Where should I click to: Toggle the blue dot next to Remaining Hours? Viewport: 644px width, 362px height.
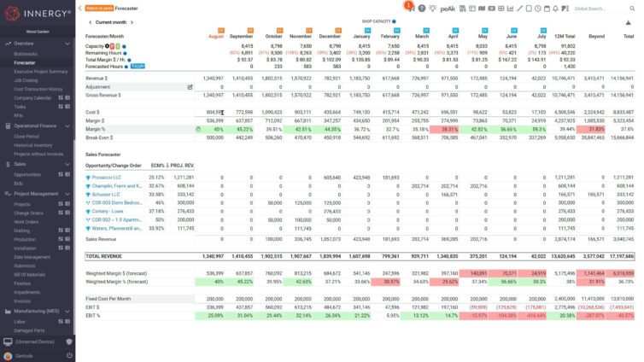coord(126,53)
